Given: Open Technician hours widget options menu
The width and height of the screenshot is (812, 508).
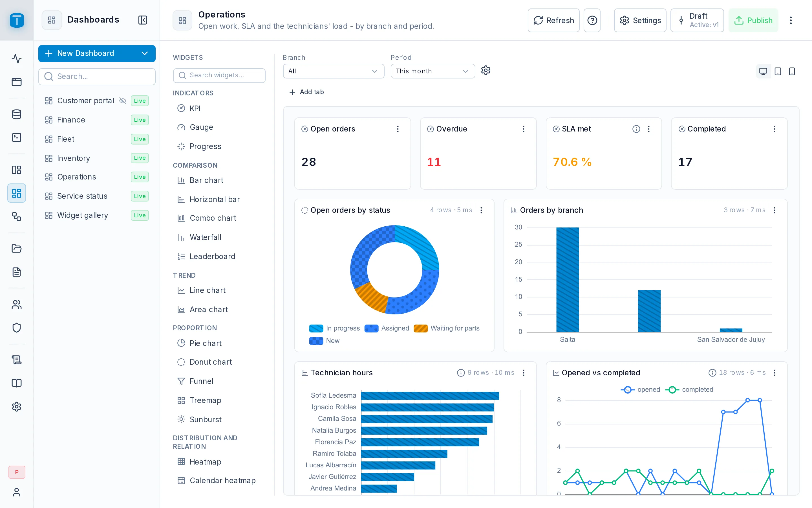Looking at the screenshot, I should [x=524, y=373].
